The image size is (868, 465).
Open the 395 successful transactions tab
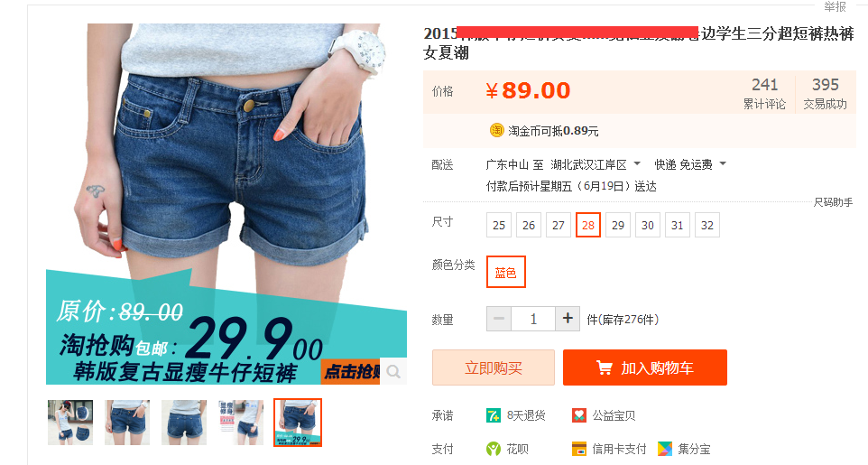[x=825, y=93]
